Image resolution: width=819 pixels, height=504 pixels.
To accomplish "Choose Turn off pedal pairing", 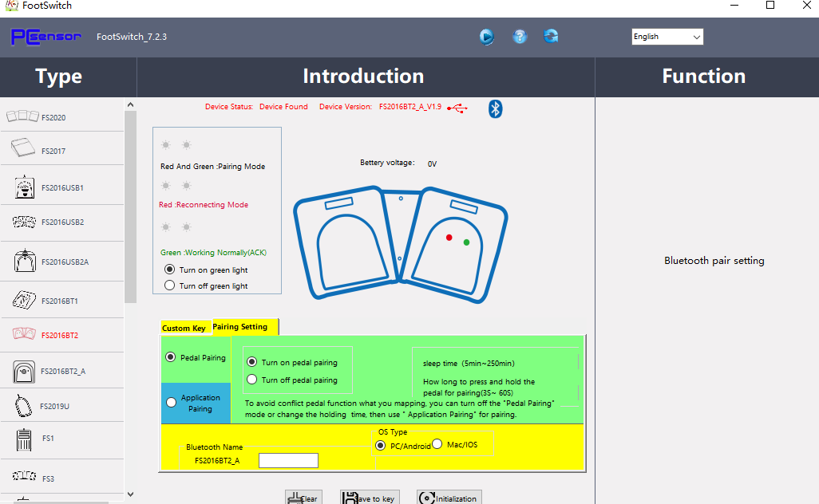I will tap(251, 380).
